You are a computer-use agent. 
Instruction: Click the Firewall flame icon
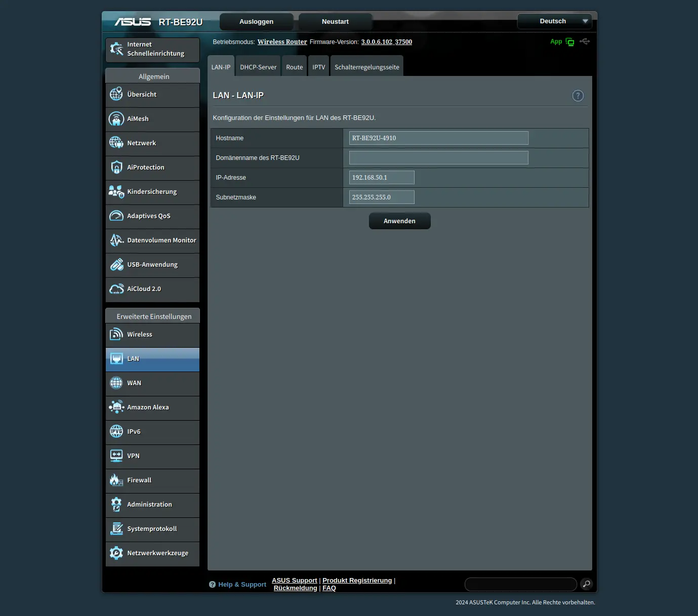click(116, 480)
